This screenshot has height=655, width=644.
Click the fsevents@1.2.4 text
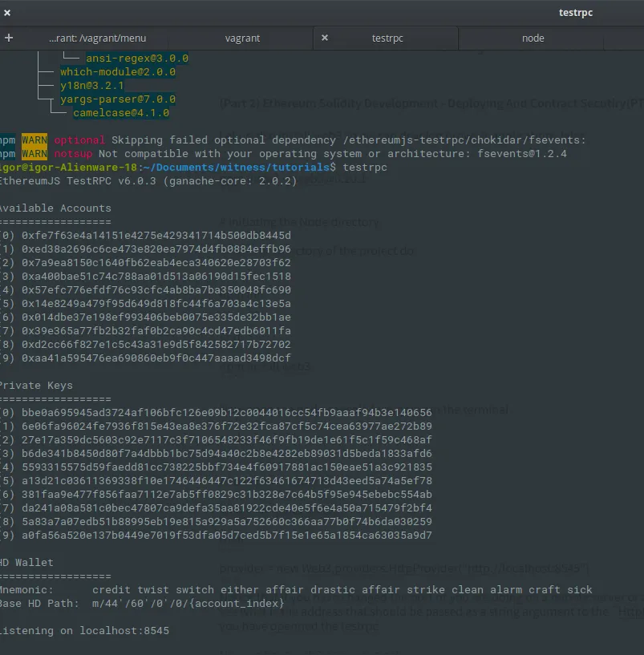coord(522,154)
